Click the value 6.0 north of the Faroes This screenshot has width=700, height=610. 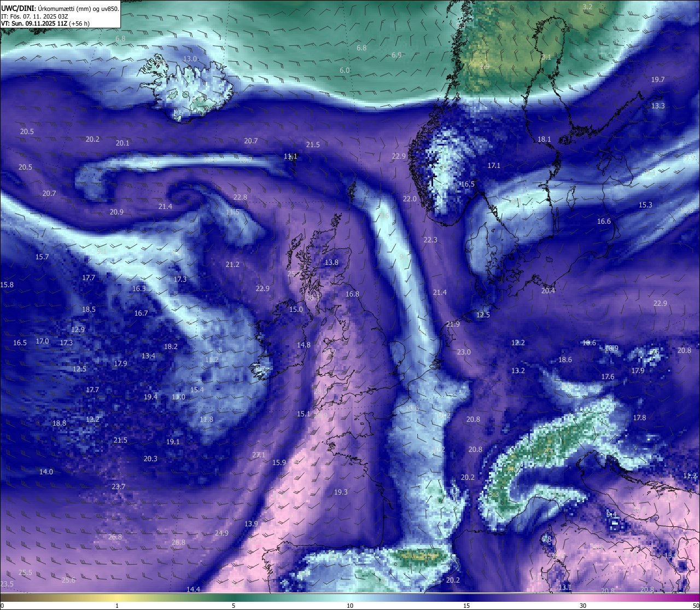click(345, 71)
